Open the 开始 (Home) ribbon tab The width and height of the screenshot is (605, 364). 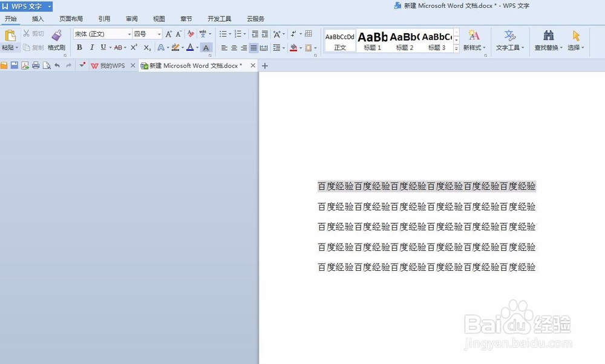[11, 19]
